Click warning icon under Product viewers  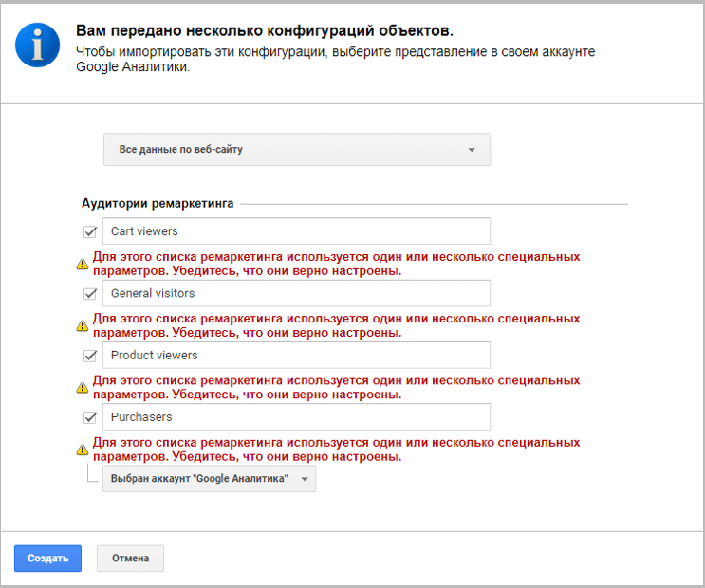pos(83,388)
